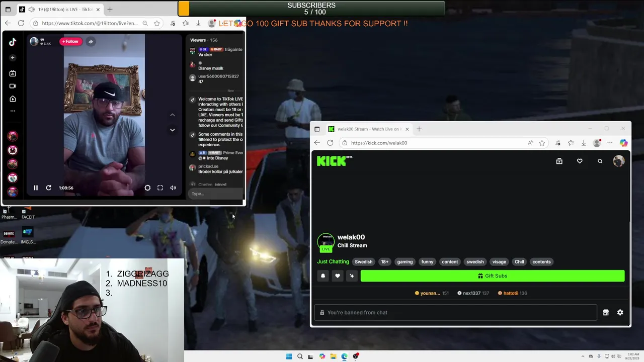Enter fullscreen in TikTok player
The height and width of the screenshot is (362, 644).
pyautogui.click(x=160, y=188)
